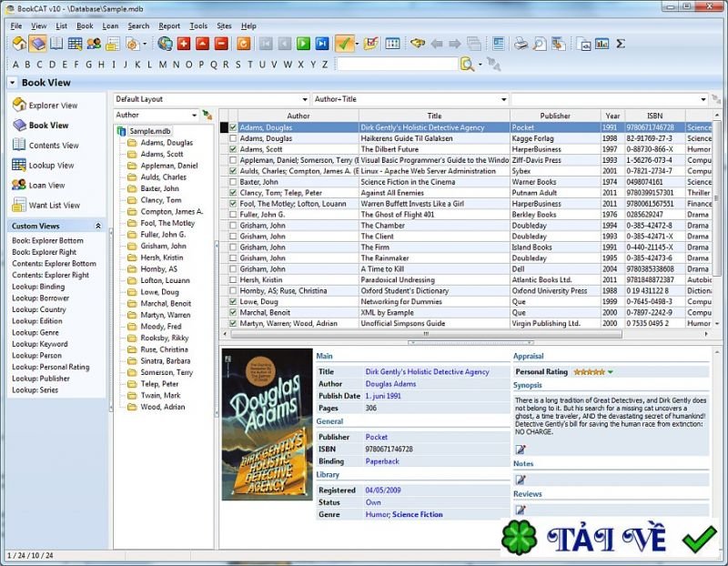Image resolution: width=728 pixels, height=566 pixels.
Task: Click the Personal Rating stars
Action: [588, 371]
